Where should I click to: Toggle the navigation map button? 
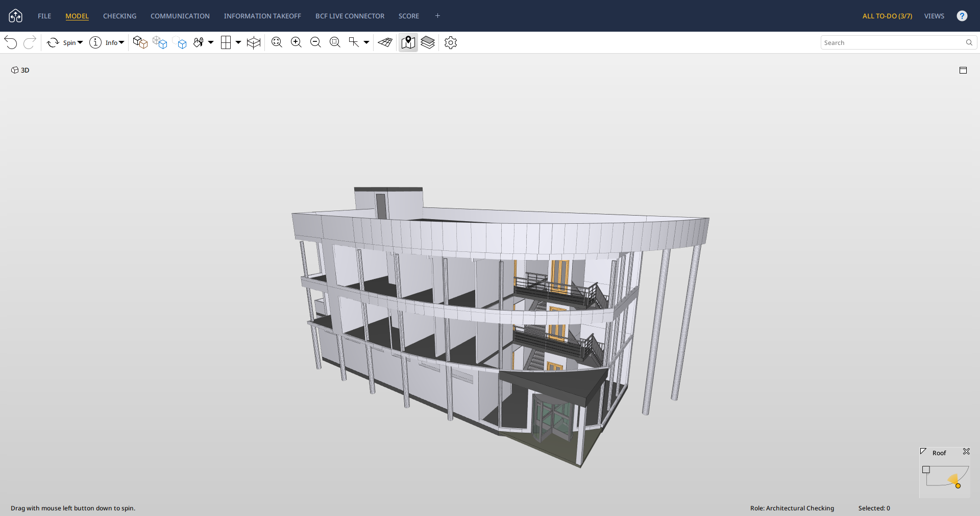(408, 42)
